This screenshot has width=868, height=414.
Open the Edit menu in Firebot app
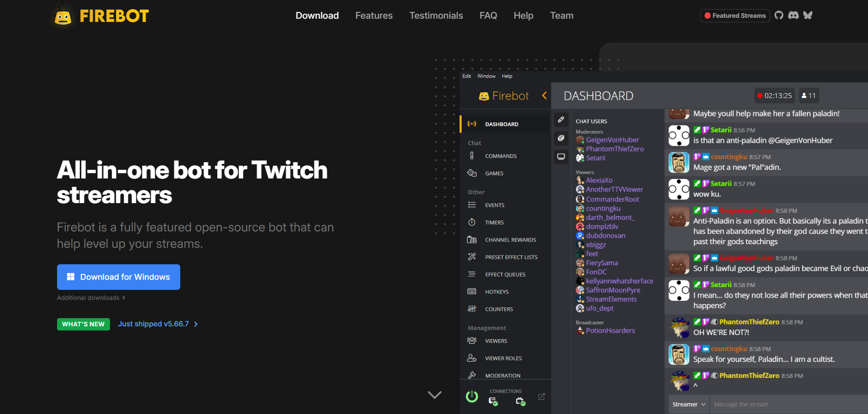[466, 76]
